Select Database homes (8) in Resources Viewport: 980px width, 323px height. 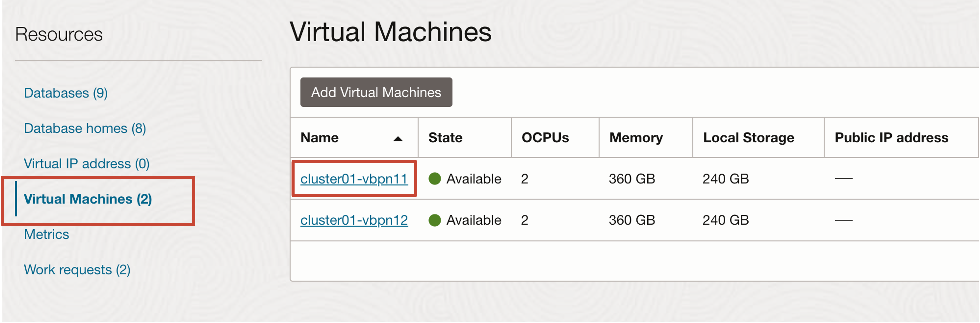click(x=85, y=128)
